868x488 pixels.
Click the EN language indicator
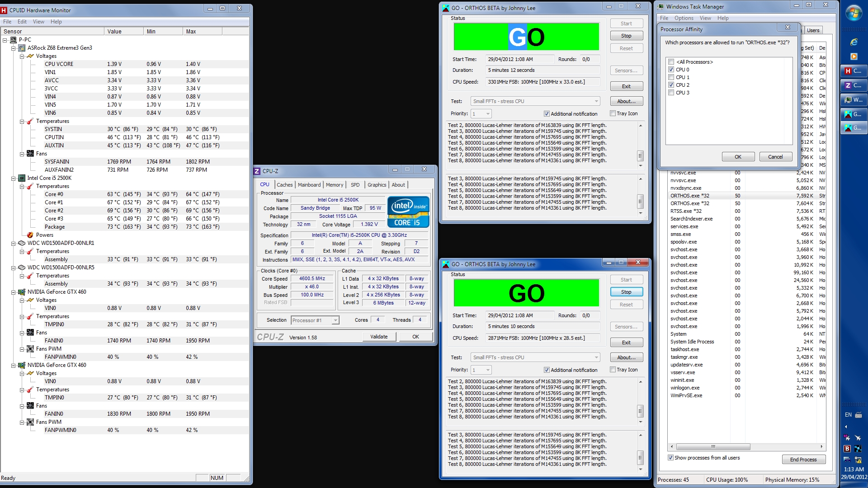848,415
